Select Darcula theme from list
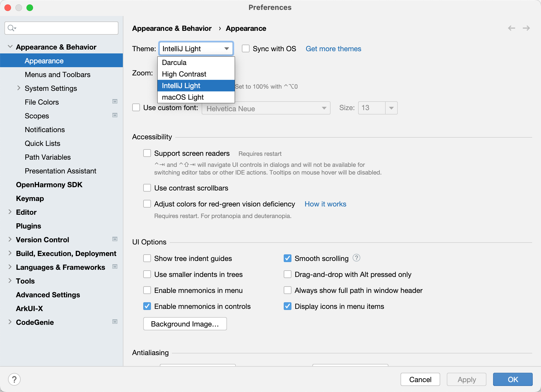541x392 pixels. pyautogui.click(x=196, y=62)
